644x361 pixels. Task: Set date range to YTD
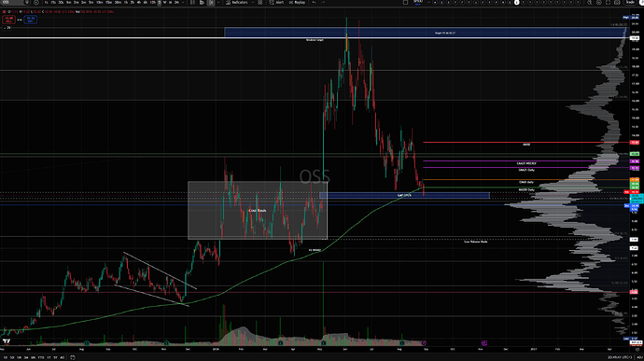pyautogui.click(x=41, y=357)
